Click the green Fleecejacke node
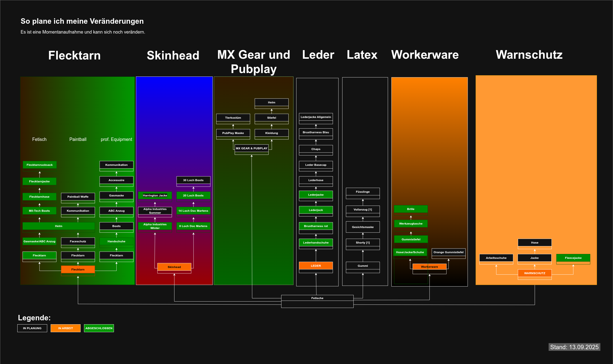Screen dimensions: 613x364 [573, 258]
